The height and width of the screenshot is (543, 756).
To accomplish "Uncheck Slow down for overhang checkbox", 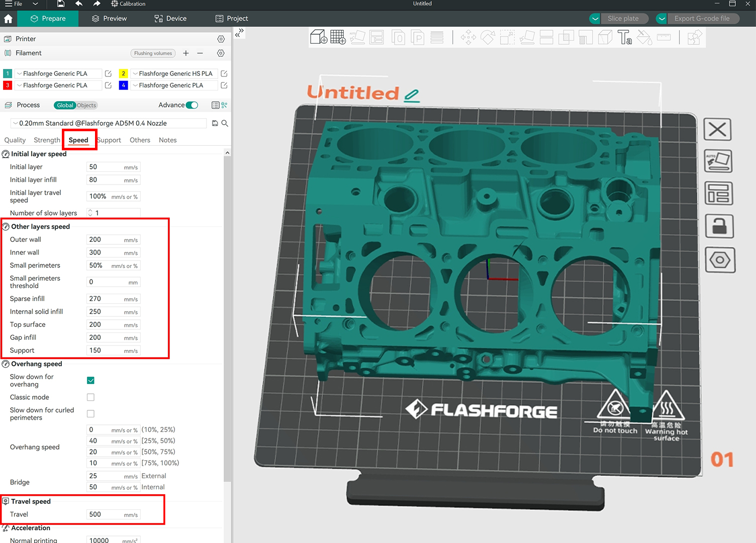I will (90, 381).
